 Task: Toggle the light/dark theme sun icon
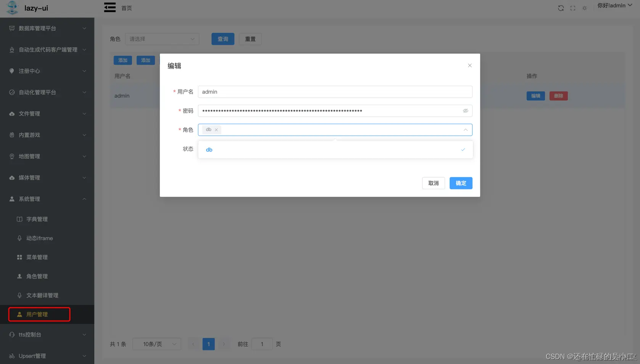(585, 8)
